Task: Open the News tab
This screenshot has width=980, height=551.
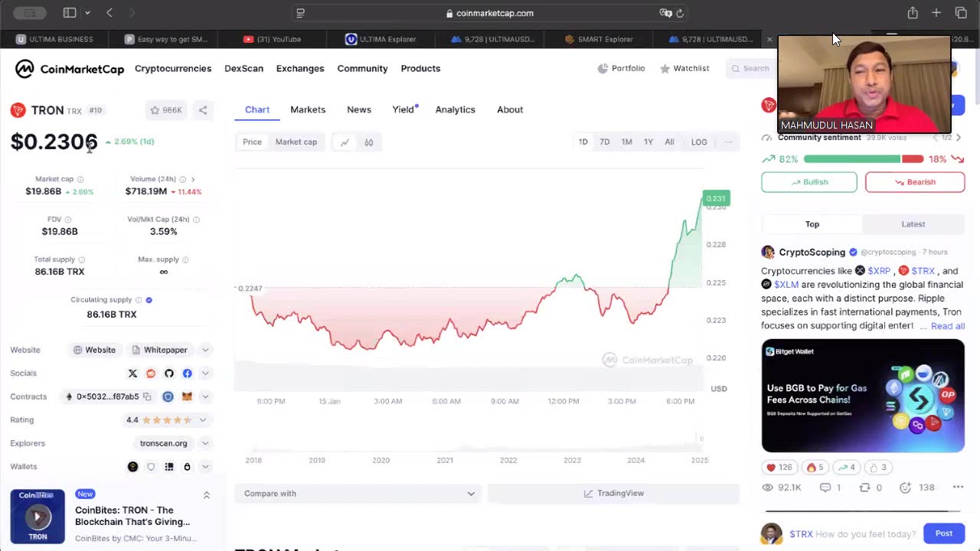Action: (359, 110)
